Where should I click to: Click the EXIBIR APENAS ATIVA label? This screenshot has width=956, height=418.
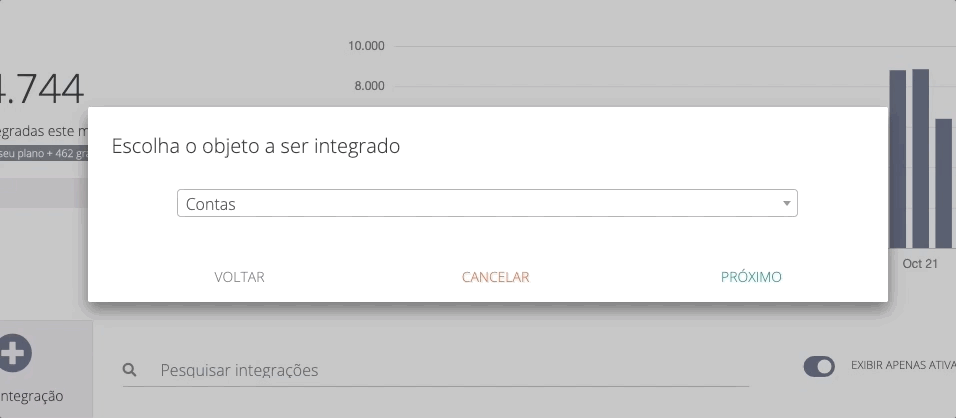902,367
